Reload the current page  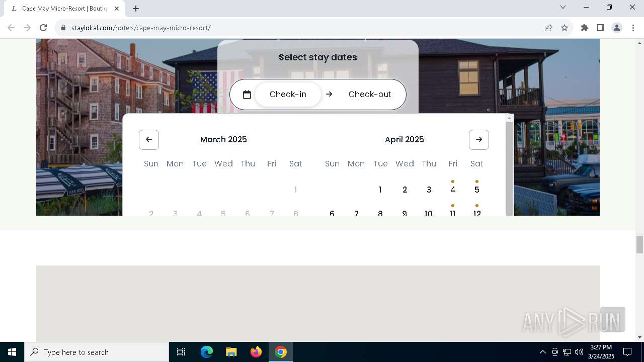point(43,28)
